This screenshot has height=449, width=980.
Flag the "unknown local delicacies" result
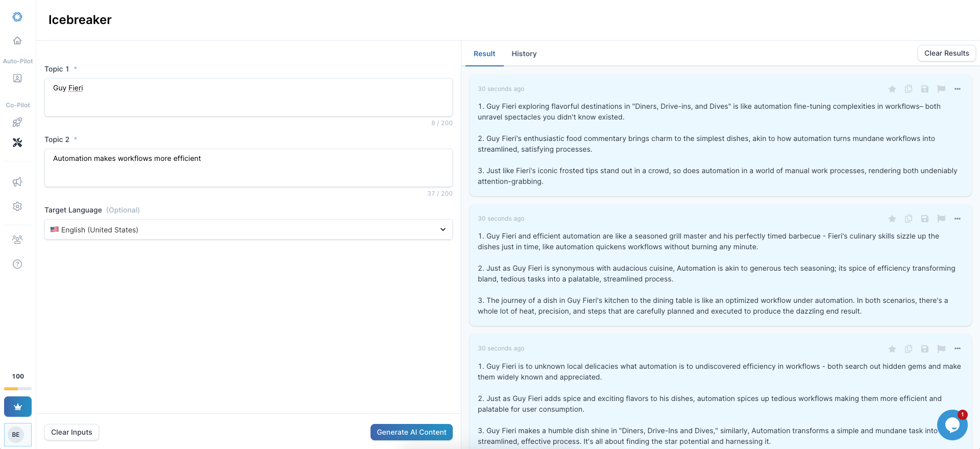point(941,349)
